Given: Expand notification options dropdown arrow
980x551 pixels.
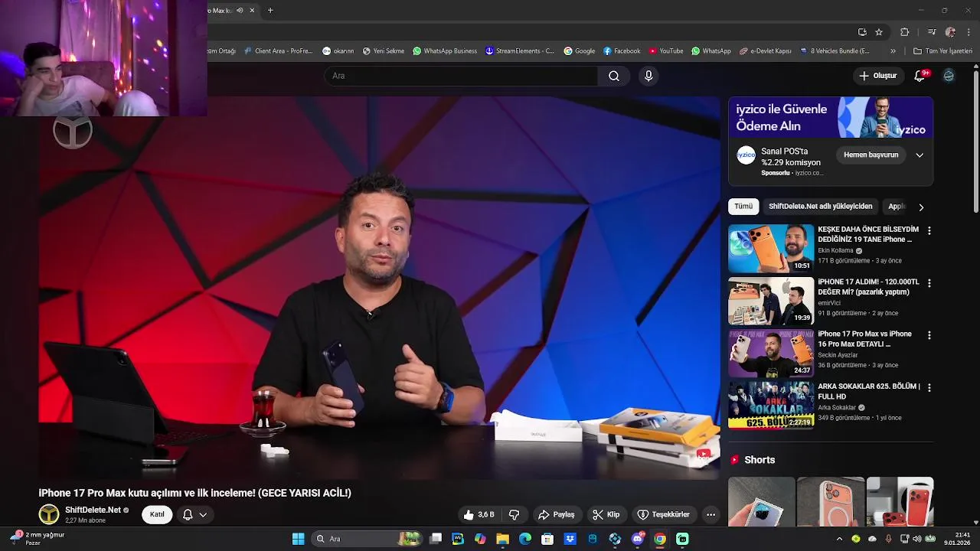Looking at the screenshot, I should [x=203, y=514].
